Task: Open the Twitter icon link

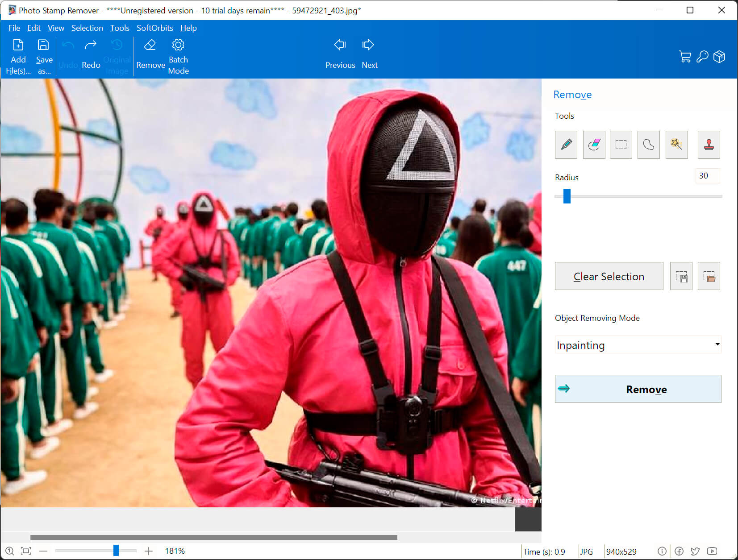Action: click(696, 551)
